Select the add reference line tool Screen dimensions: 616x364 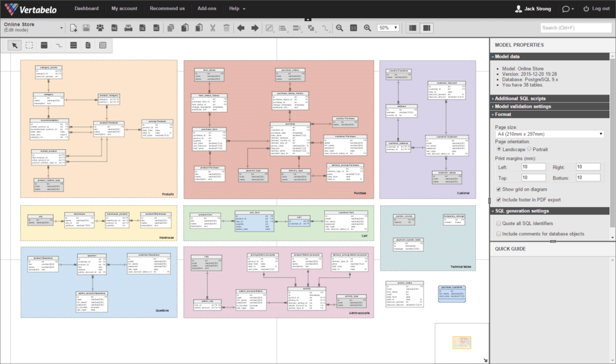coord(58,45)
